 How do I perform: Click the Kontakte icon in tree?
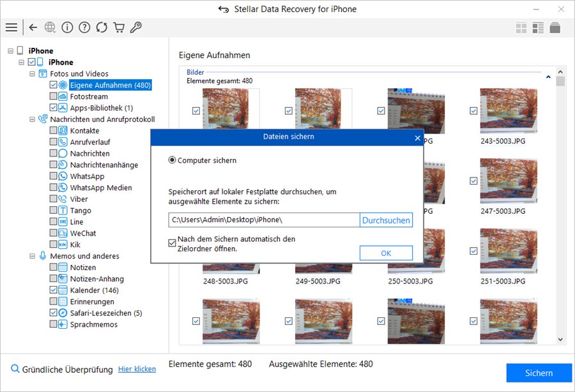pos(63,130)
